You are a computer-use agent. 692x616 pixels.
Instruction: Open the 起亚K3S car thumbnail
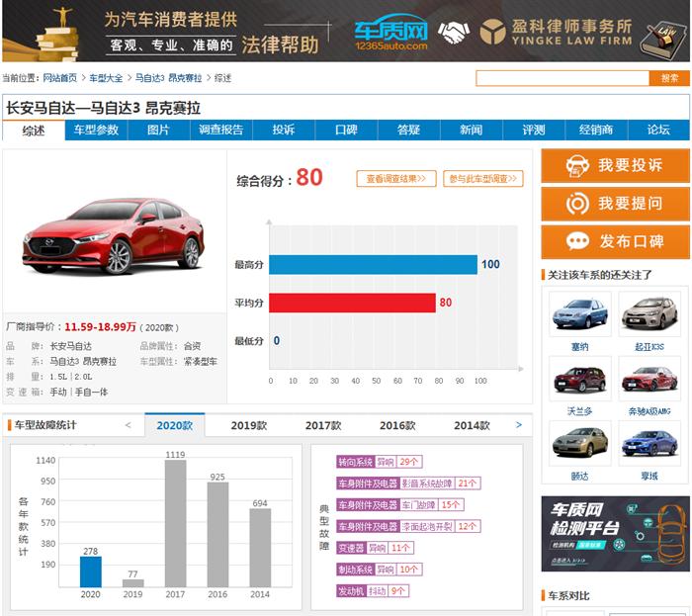click(649, 313)
